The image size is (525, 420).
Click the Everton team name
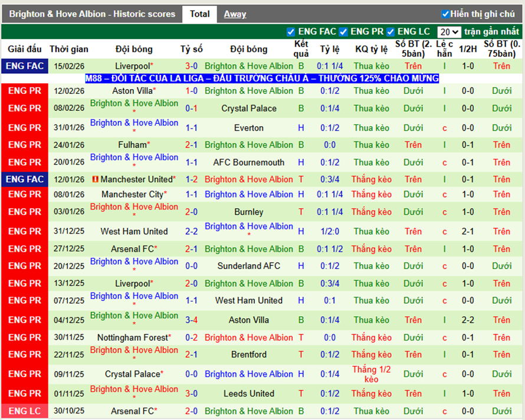(249, 128)
